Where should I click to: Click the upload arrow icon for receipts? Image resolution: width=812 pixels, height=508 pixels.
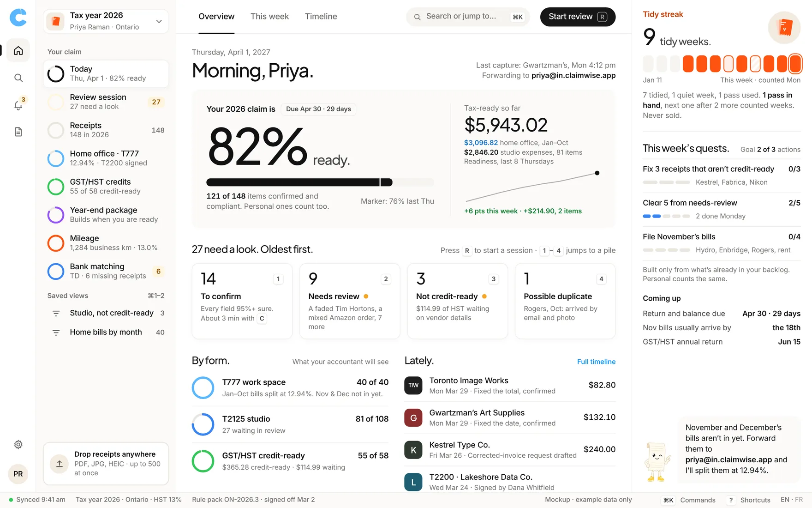tap(60, 464)
